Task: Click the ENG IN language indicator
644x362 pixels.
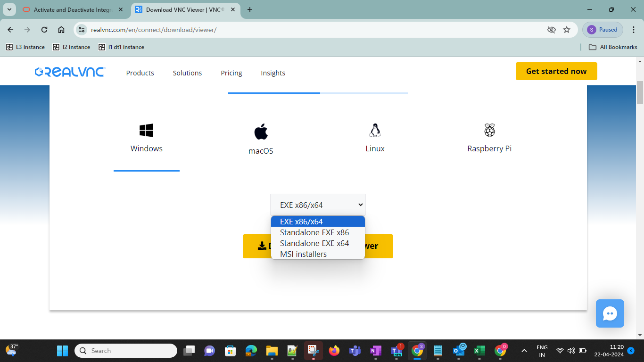Action: point(542,351)
